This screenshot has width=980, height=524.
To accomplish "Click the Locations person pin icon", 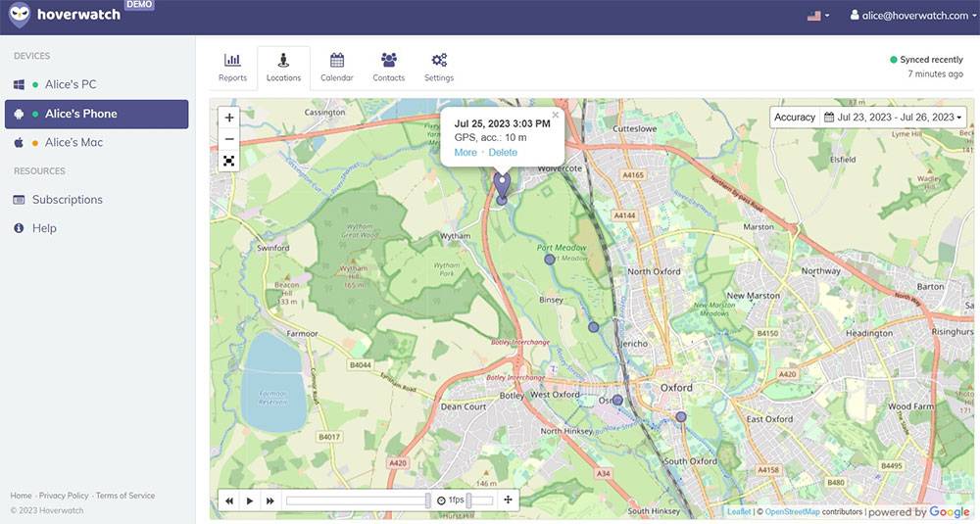I will point(284,60).
